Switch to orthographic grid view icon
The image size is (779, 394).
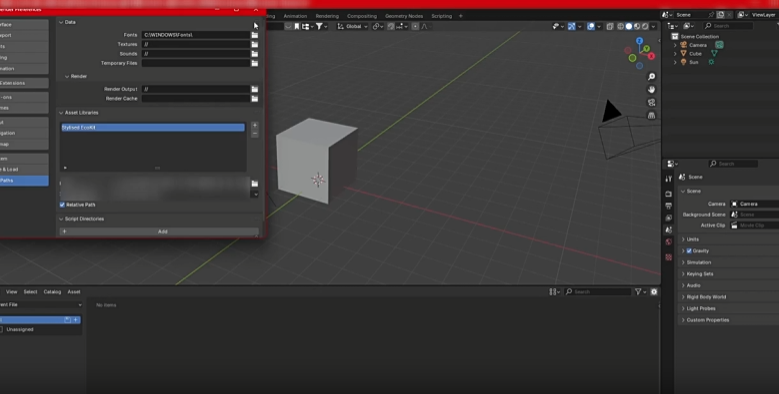click(x=651, y=115)
